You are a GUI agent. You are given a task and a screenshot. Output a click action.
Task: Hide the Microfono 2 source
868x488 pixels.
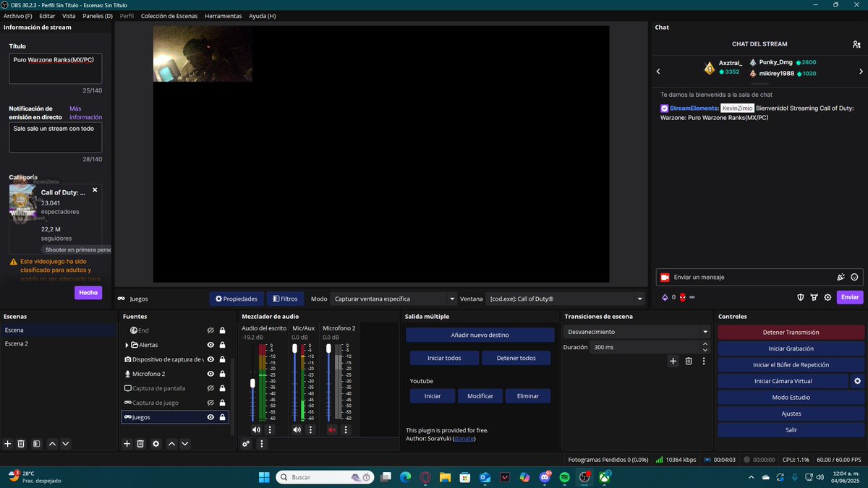[x=210, y=374]
